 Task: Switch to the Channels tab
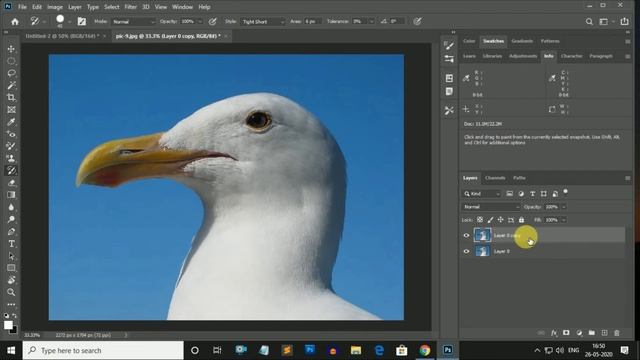click(x=495, y=178)
